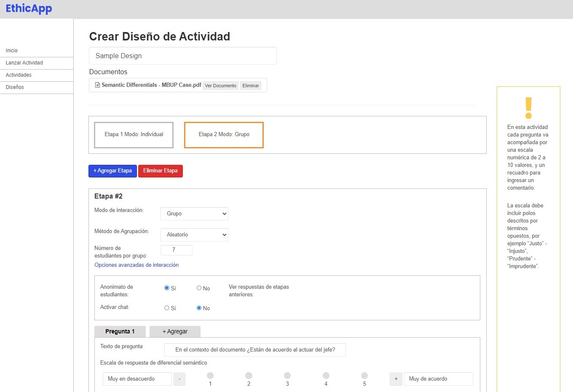Click Eliminar button next to the PDF

[x=251, y=86]
